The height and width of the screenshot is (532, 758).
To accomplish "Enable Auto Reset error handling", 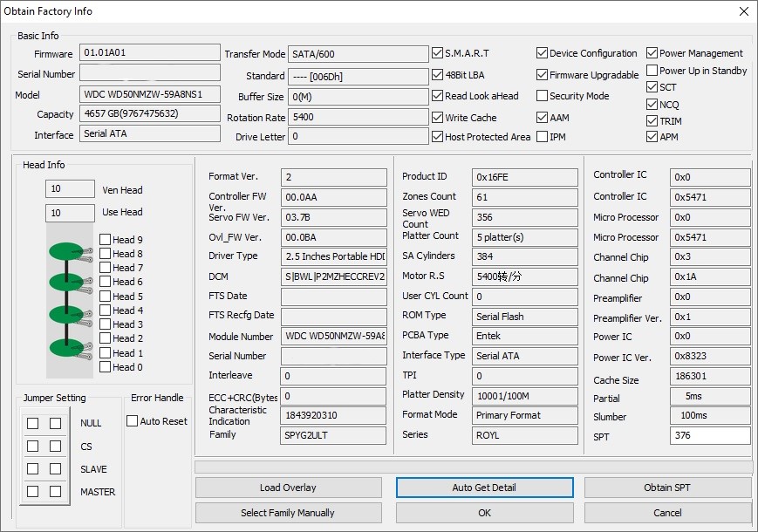I will click(132, 421).
